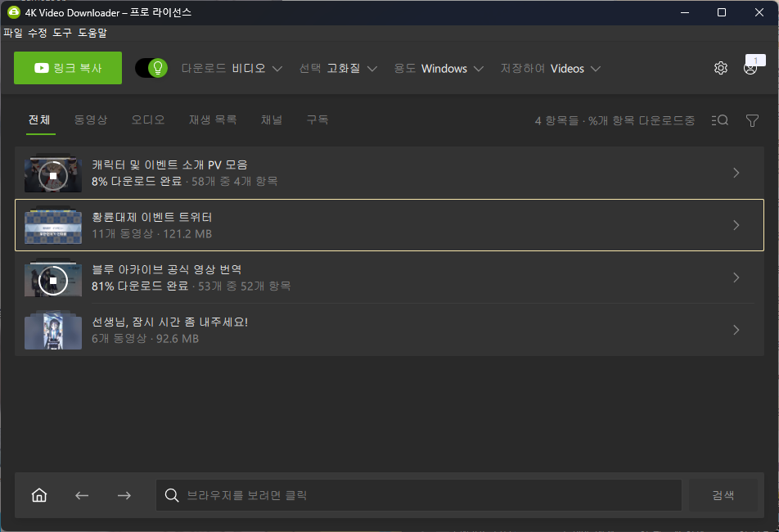The height and width of the screenshot is (532, 779).
Task: Click the green 링크 복사 button
Action: click(x=68, y=68)
